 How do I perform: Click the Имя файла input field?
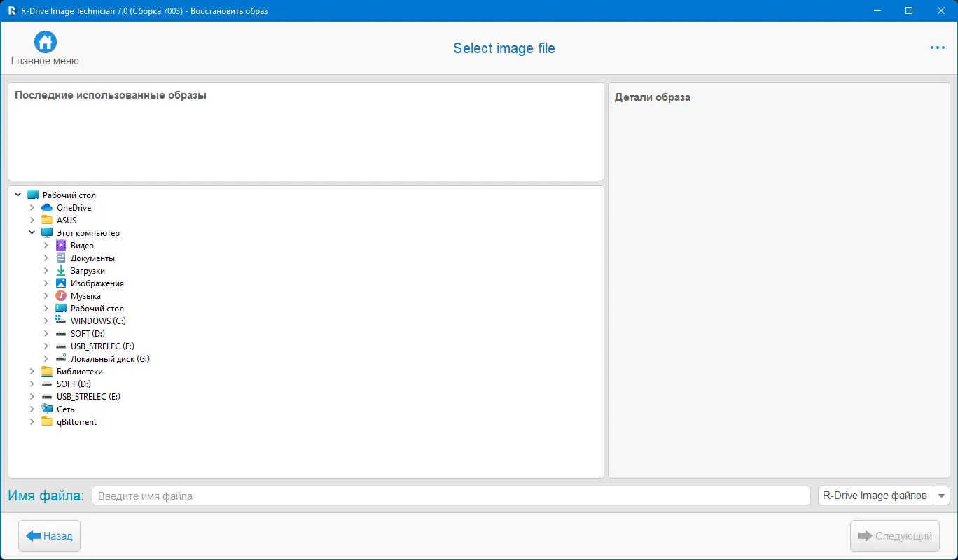point(451,496)
